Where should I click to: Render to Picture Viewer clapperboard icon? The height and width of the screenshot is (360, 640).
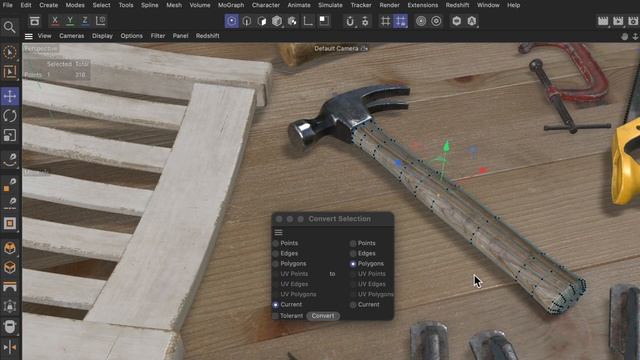tap(618, 21)
